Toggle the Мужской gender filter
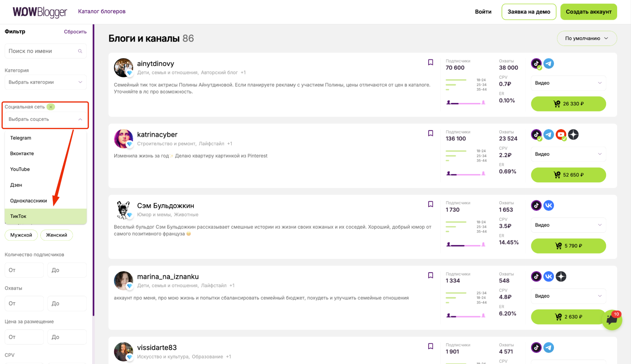This screenshot has width=631, height=364. (21, 235)
